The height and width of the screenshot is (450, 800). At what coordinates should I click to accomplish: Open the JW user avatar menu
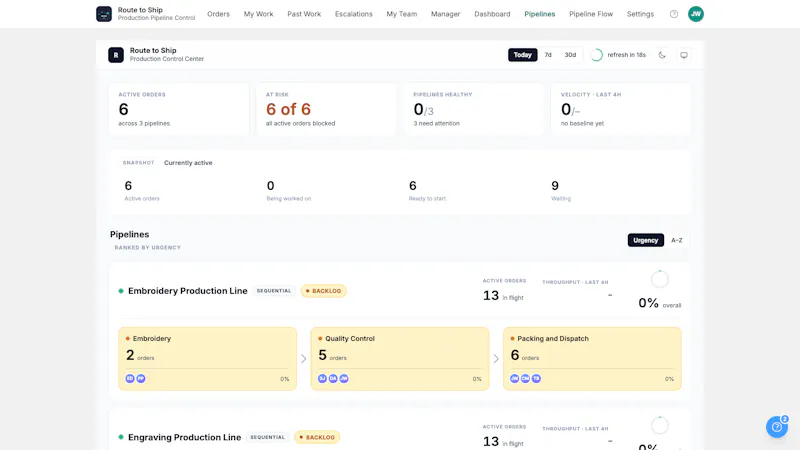(x=695, y=14)
